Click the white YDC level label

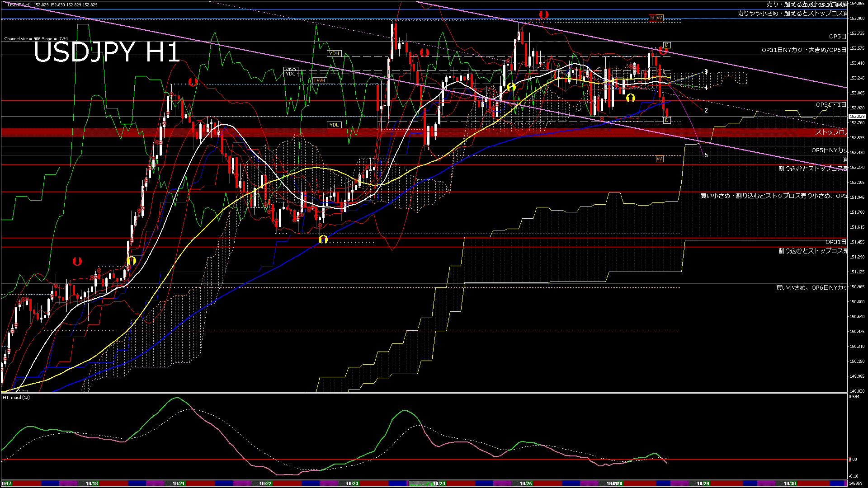291,74
